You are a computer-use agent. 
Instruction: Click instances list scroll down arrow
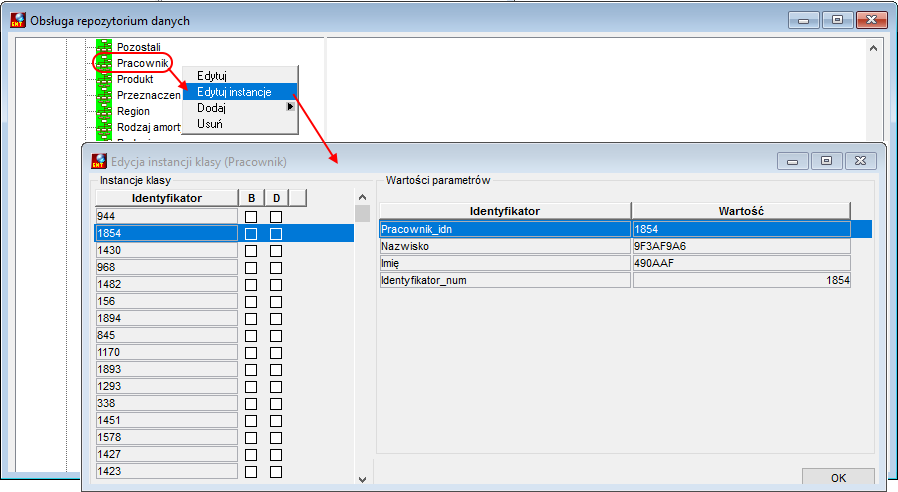tap(362, 479)
